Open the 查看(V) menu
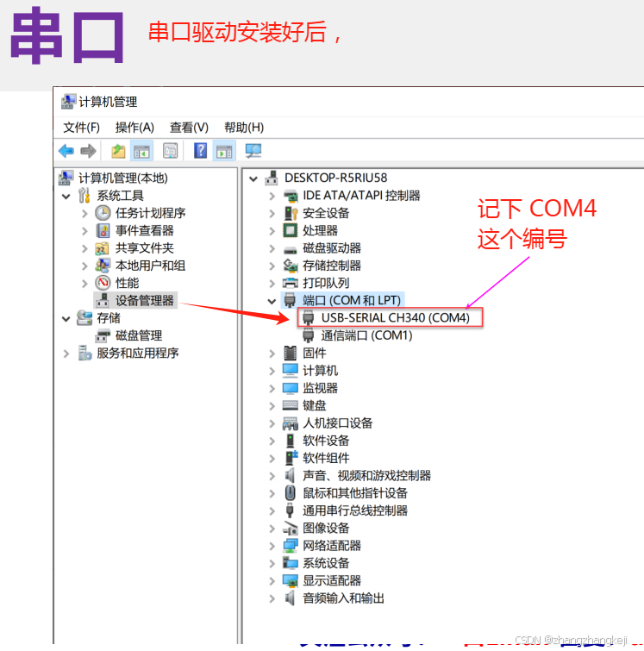The height and width of the screenshot is (651, 644). pyautogui.click(x=189, y=128)
